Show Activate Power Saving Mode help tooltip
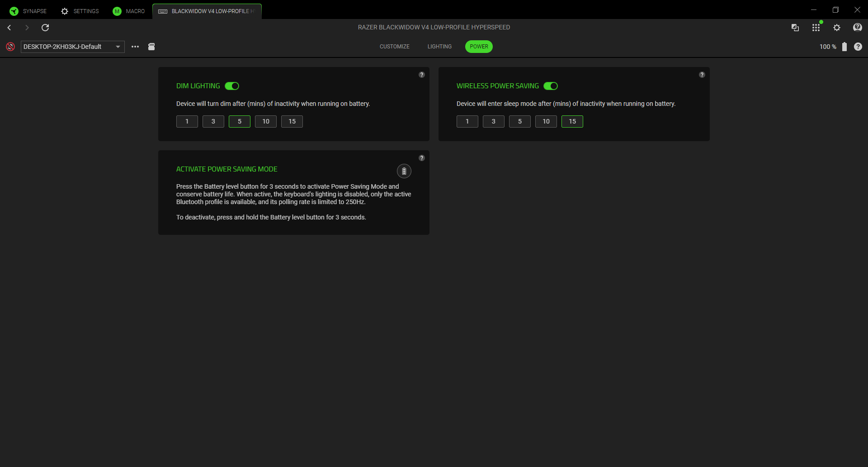 click(x=422, y=158)
